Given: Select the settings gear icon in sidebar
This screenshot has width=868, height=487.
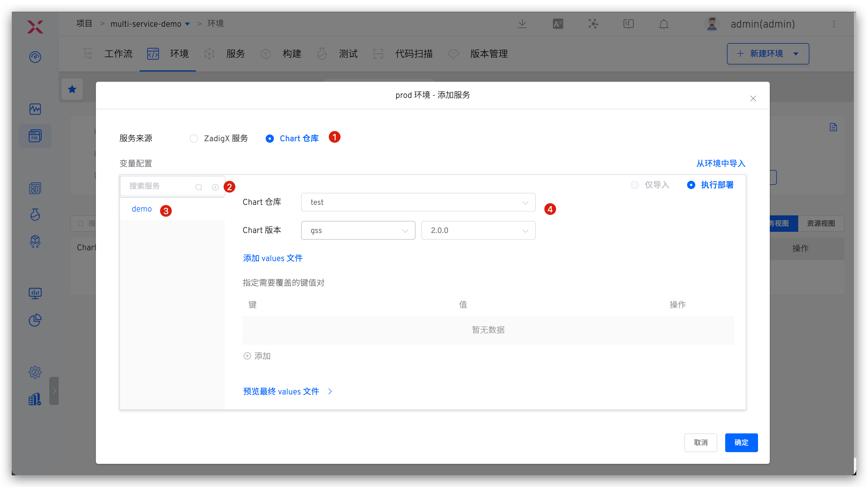Looking at the screenshot, I should click(x=35, y=372).
